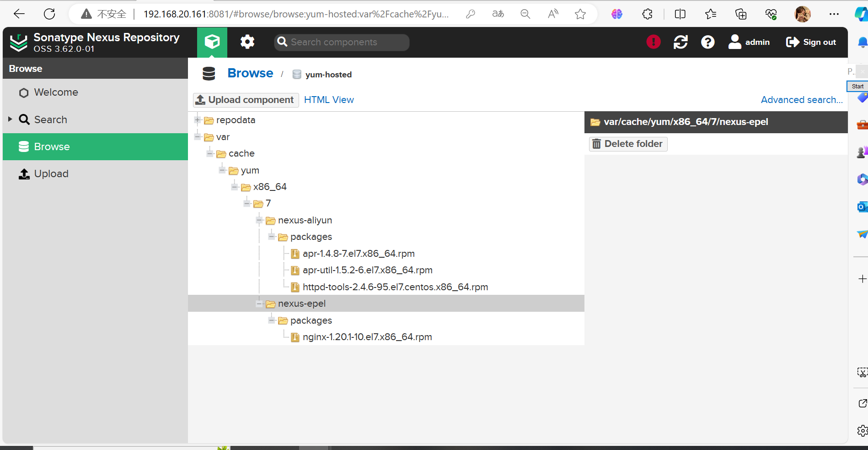This screenshot has width=868, height=450.
Task: Open Search in the sidebar
Action: tap(95, 119)
